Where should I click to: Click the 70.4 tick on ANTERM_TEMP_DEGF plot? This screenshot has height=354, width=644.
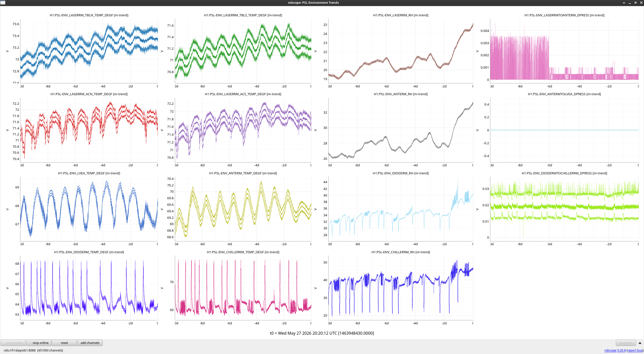point(170,179)
